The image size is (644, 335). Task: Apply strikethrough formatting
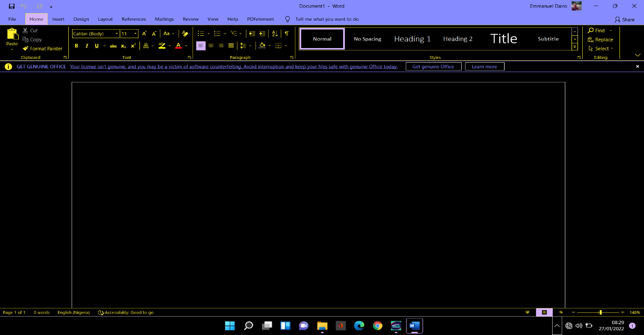tap(113, 46)
